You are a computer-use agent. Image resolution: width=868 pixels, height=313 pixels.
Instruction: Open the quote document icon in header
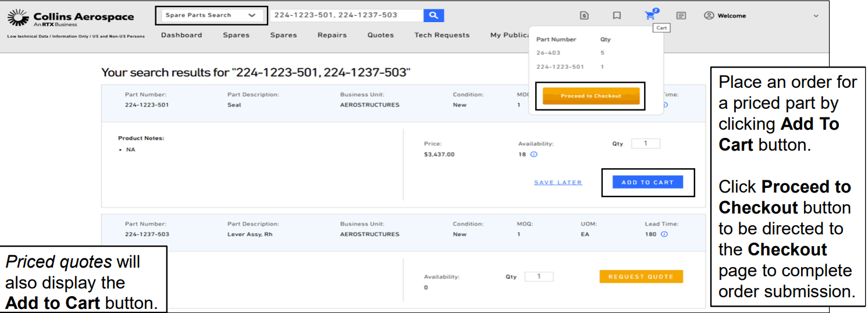pos(584,16)
